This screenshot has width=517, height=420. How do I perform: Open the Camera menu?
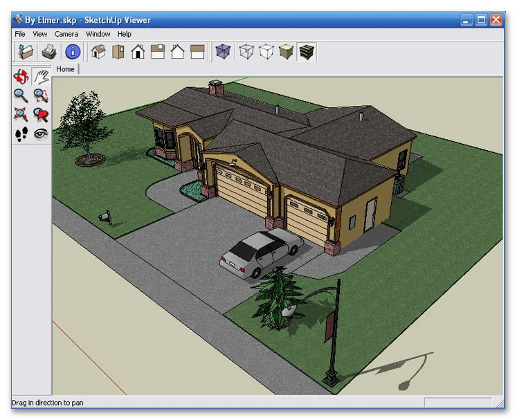66,34
